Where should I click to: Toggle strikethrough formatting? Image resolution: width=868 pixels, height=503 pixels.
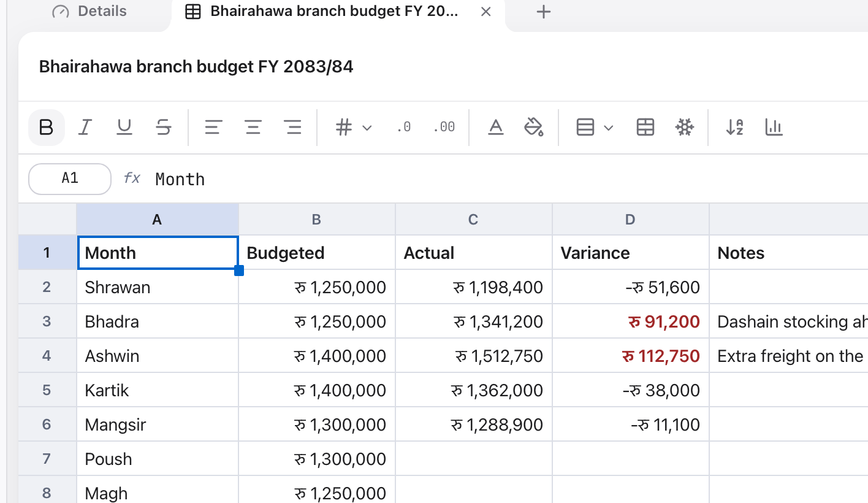pos(164,128)
